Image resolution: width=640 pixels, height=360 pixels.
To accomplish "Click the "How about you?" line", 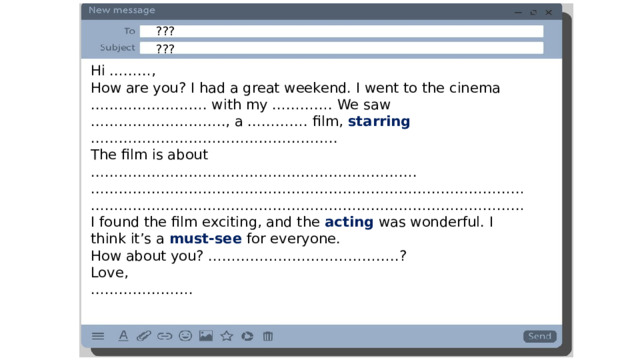I will (249, 256).
